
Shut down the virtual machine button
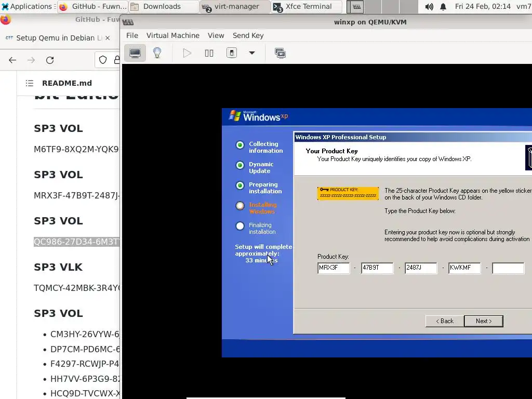click(232, 53)
